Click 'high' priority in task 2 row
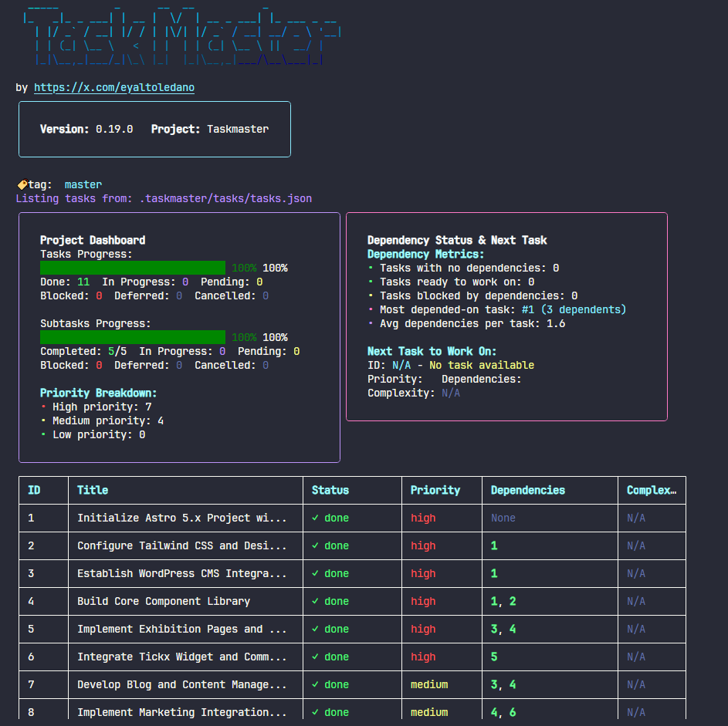This screenshot has width=728, height=726. coord(423,546)
